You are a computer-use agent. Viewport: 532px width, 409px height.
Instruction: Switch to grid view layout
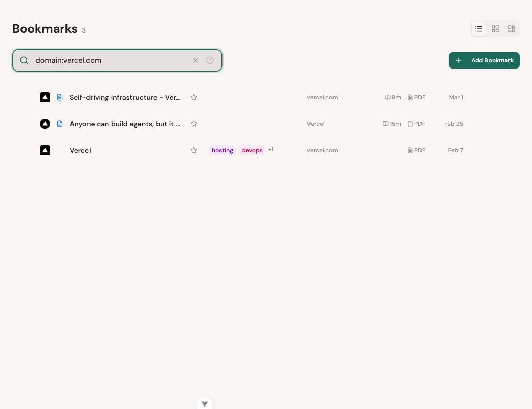[x=495, y=29]
